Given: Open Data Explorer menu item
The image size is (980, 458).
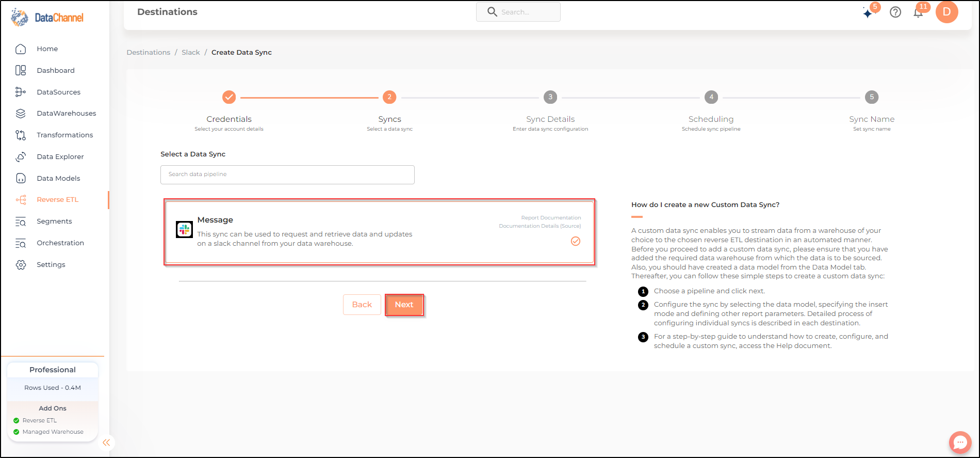Looking at the screenshot, I should [x=60, y=157].
